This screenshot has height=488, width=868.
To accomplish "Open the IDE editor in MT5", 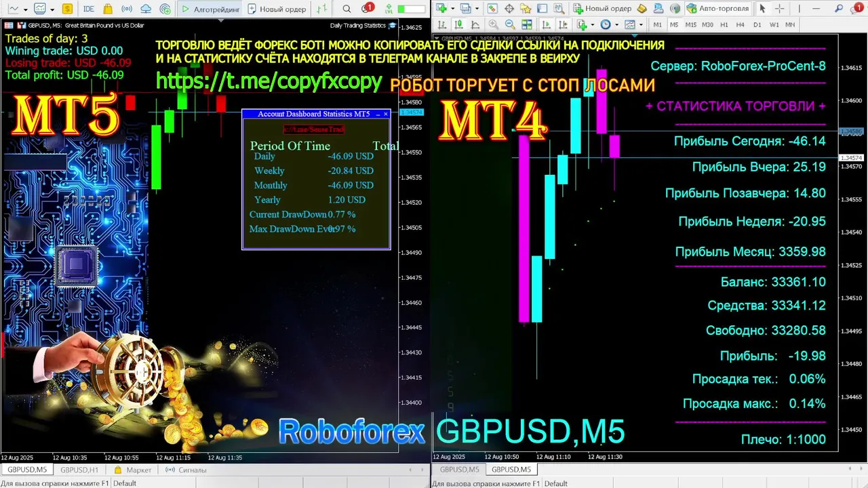I will (x=88, y=9).
